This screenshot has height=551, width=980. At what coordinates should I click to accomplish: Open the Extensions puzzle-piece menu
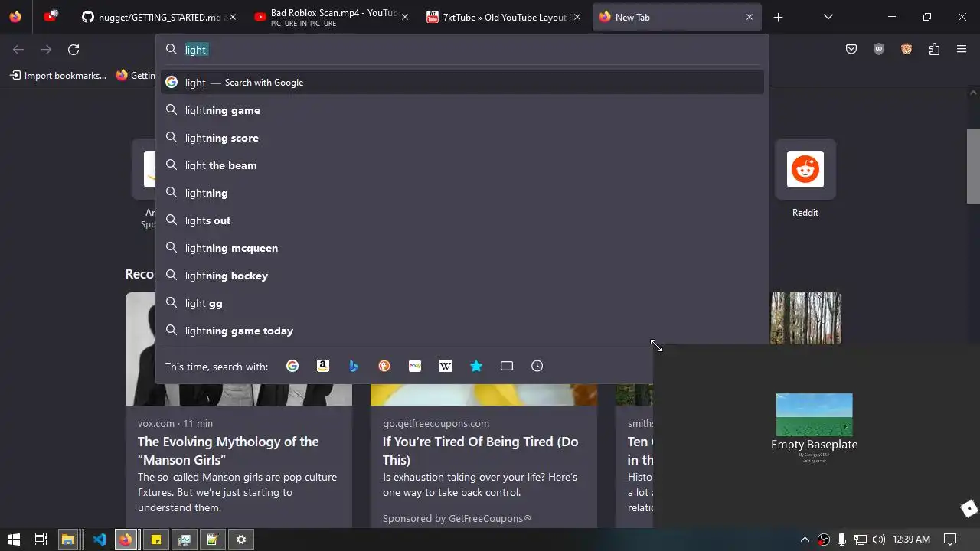(934, 50)
